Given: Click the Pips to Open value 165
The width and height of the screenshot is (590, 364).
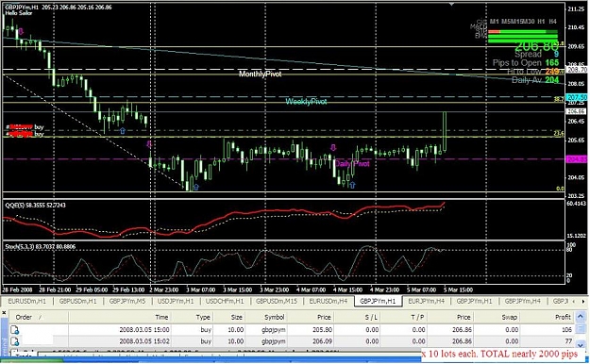Looking at the screenshot, I should [552, 63].
